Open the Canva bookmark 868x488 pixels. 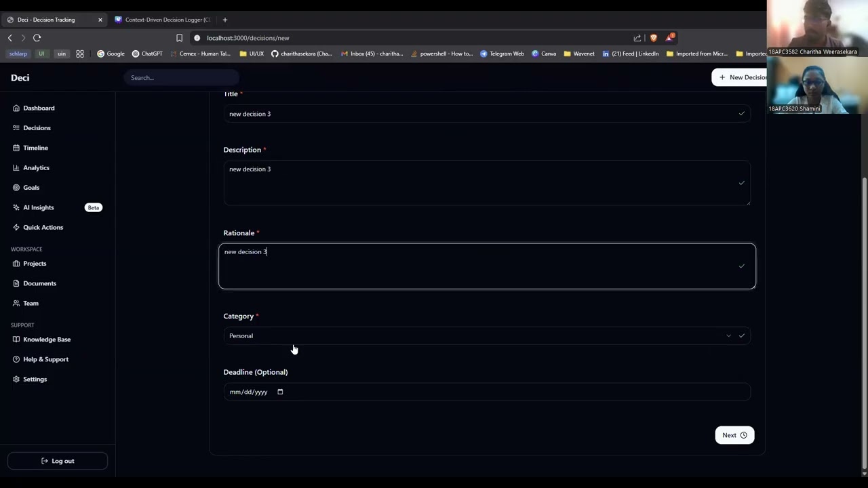544,54
